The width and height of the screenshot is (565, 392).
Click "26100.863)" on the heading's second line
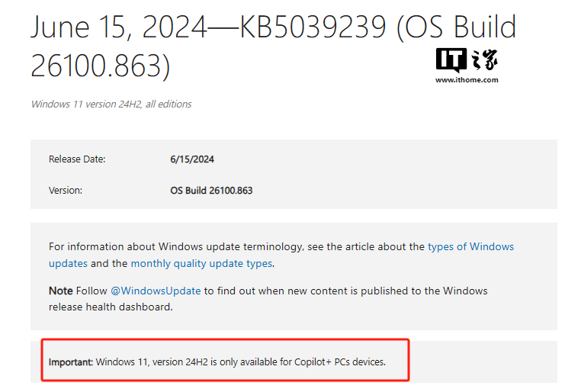(99, 66)
